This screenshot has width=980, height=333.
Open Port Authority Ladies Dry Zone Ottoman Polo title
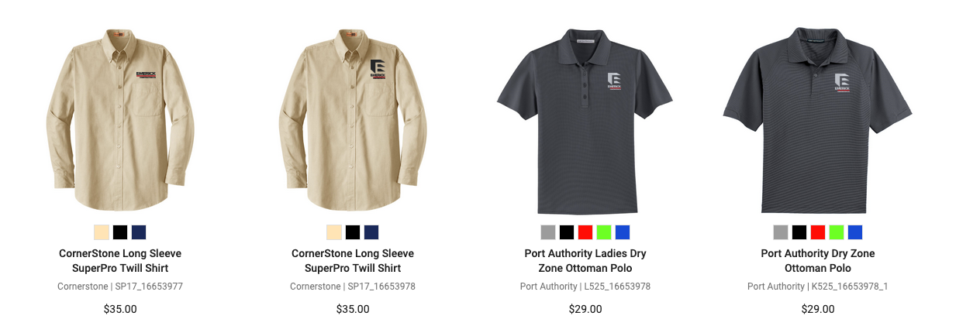pyautogui.click(x=585, y=261)
